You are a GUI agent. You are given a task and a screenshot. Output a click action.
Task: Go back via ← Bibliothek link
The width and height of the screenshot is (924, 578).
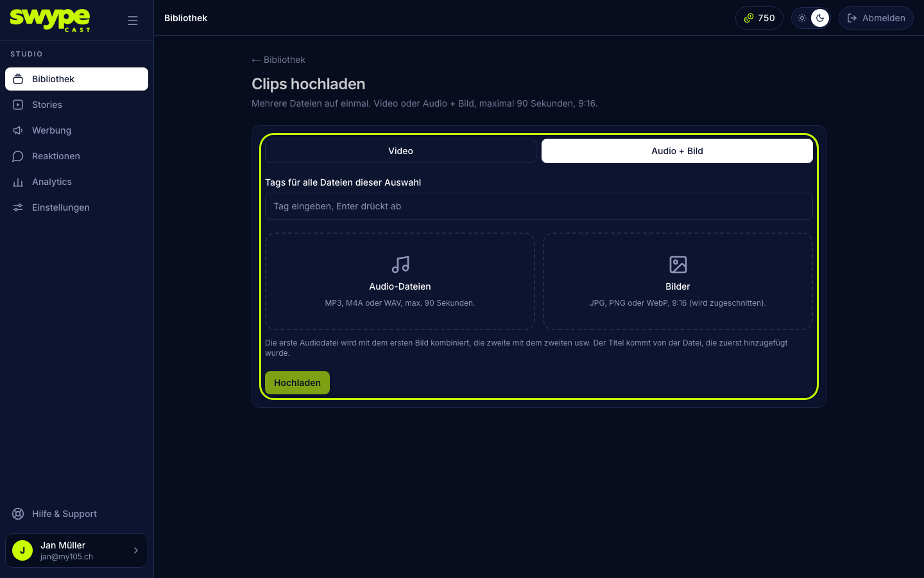tap(278, 60)
